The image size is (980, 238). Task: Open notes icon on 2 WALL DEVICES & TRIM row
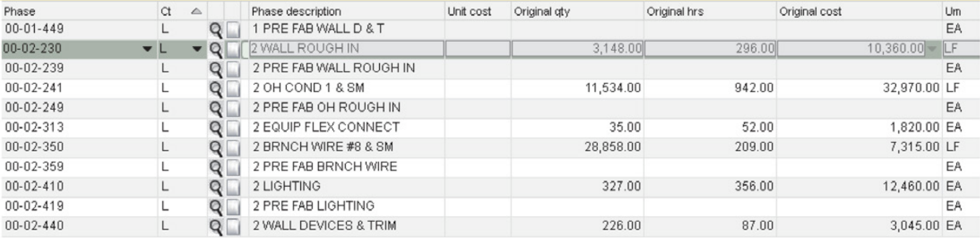coord(233,226)
